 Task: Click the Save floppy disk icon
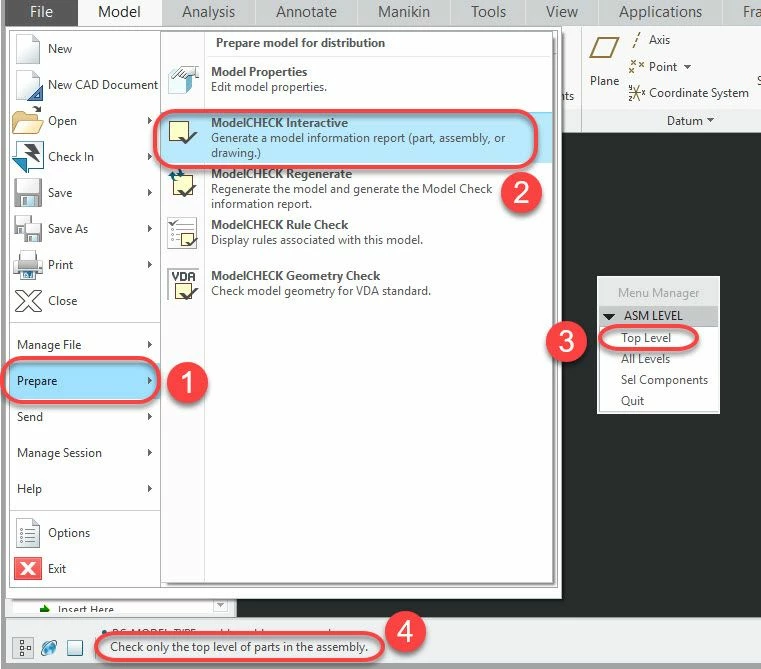tap(28, 193)
